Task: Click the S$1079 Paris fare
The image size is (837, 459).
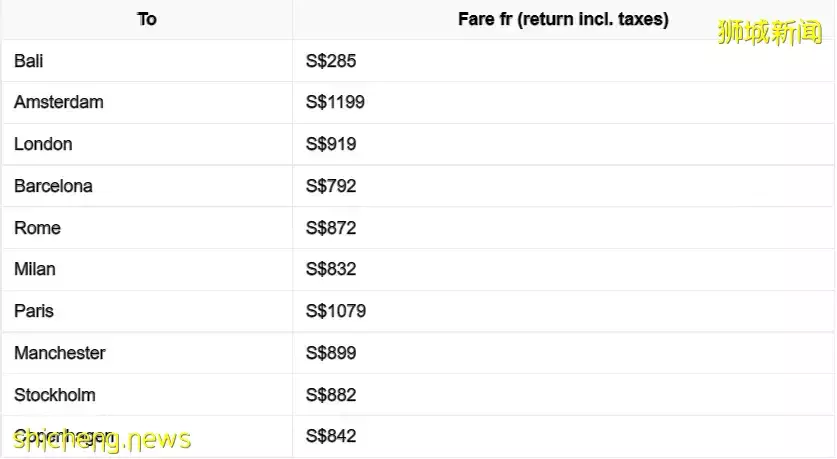Action: (336, 311)
